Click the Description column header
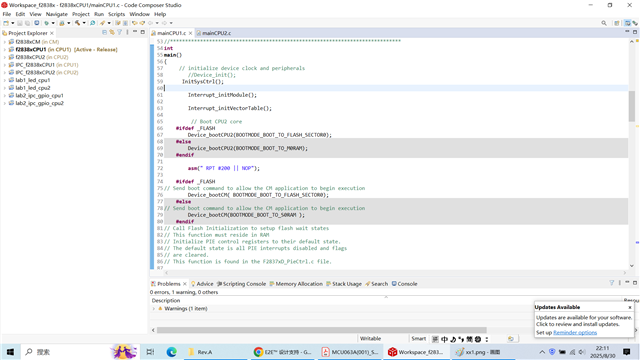 tap(166, 300)
